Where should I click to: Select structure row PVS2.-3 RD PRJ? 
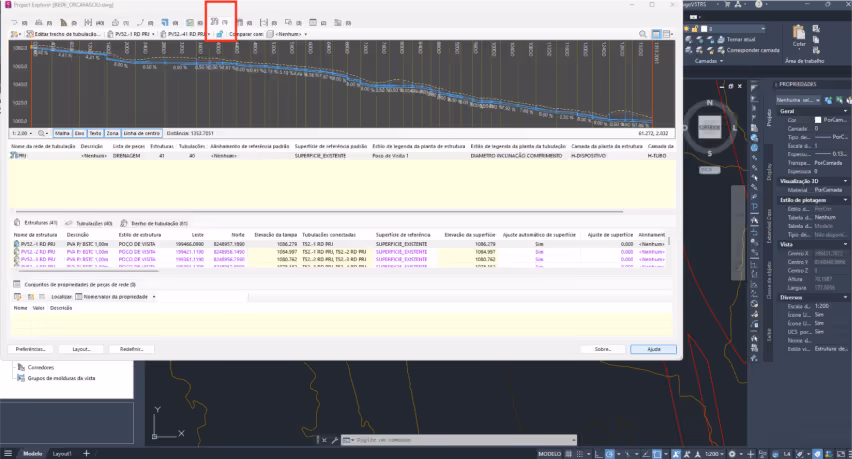point(340,260)
